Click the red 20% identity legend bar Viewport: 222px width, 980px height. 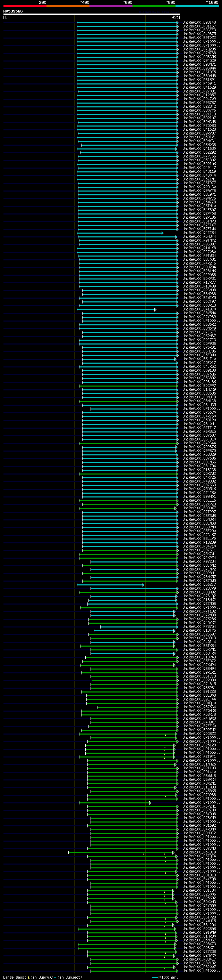(x=25, y=7)
